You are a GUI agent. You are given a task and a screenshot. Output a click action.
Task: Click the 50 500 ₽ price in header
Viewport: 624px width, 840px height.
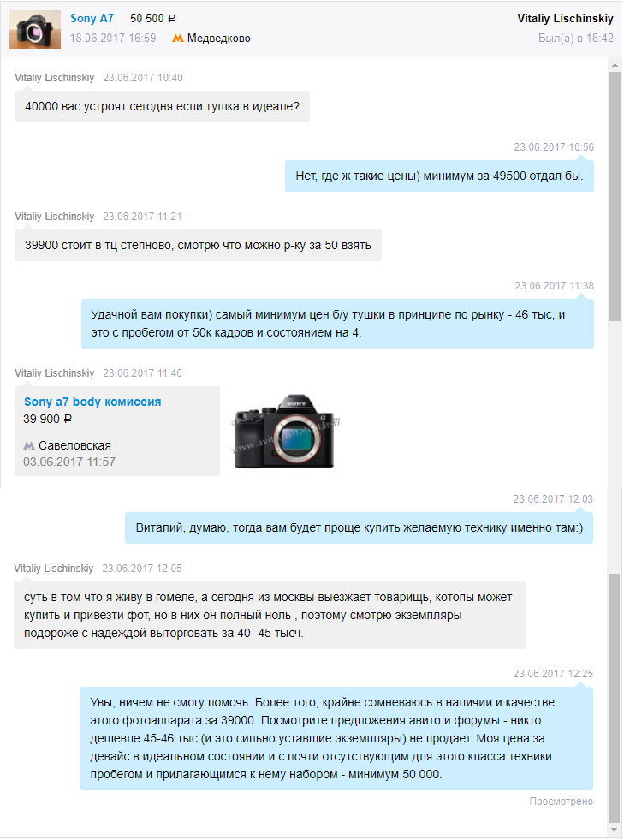pos(152,18)
